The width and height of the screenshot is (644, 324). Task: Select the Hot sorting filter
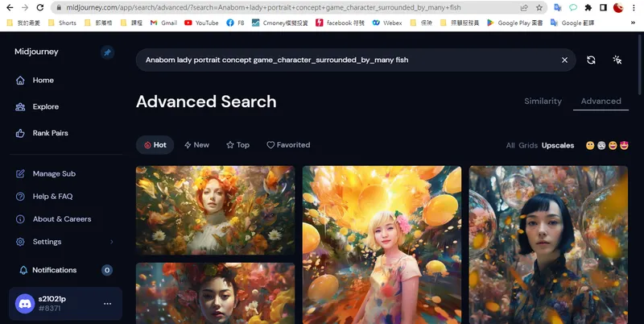155,145
